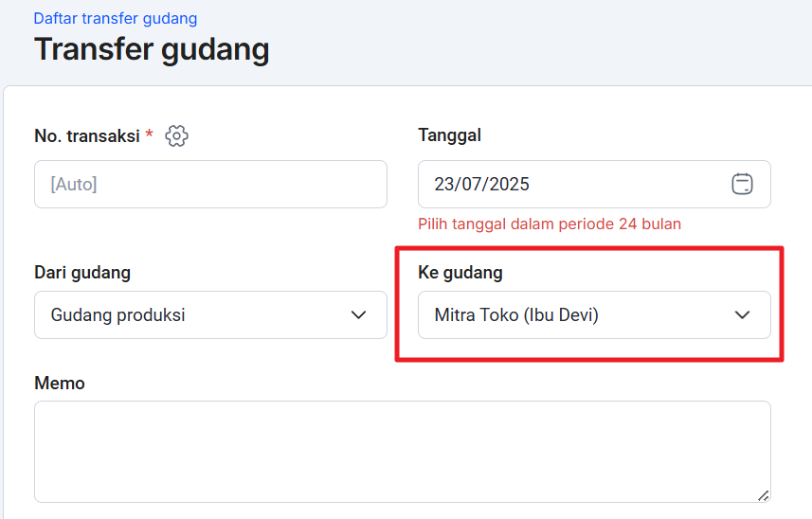
Task: Click the Ke gudang chevron arrow
Action: [x=742, y=315]
